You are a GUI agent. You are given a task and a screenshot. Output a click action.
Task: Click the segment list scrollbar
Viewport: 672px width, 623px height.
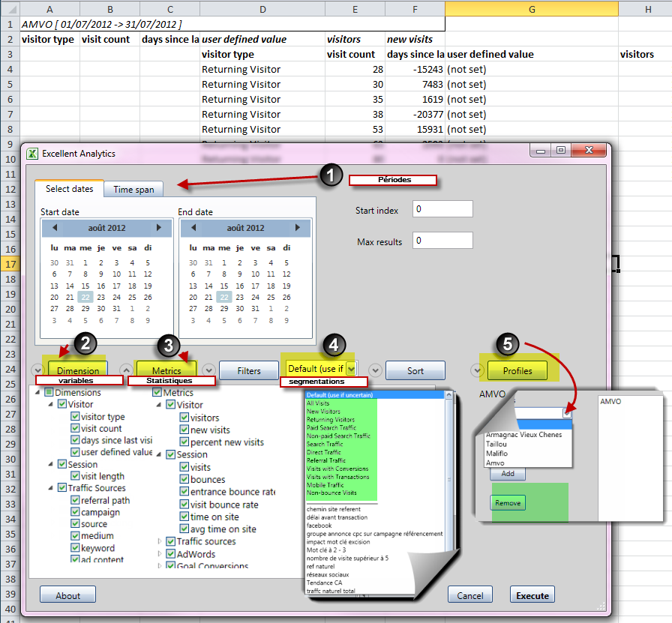pos(448,475)
